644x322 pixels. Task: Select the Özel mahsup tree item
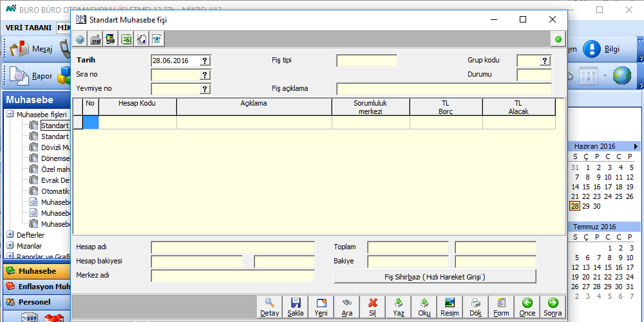[55, 169]
